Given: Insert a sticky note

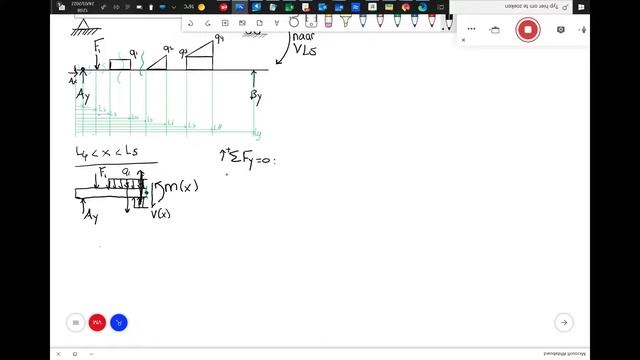Looking at the screenshot, I should point(260,23).
